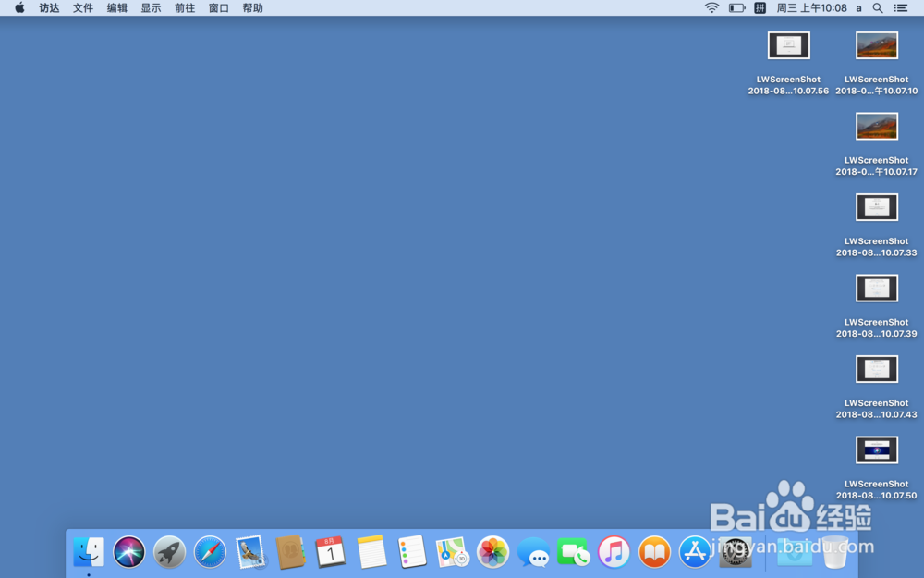Open Messages chat bubble in Dock

[x=533, y=554]
